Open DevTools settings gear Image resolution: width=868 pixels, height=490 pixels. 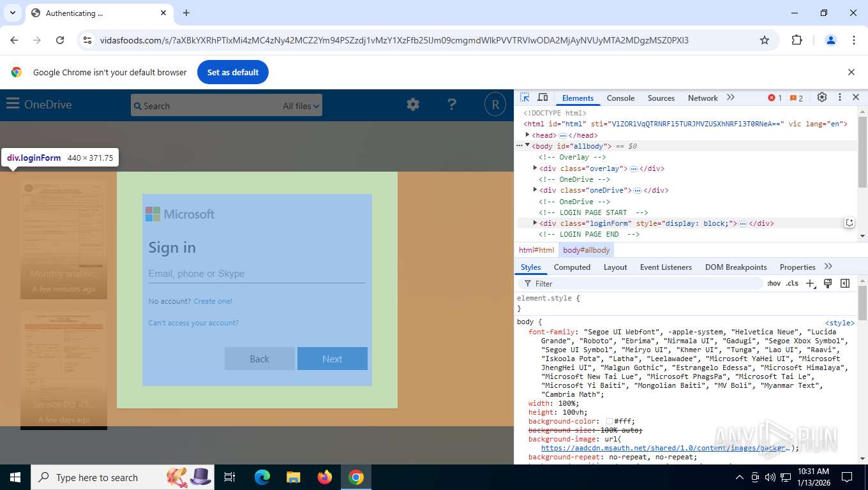pos(822,98)
